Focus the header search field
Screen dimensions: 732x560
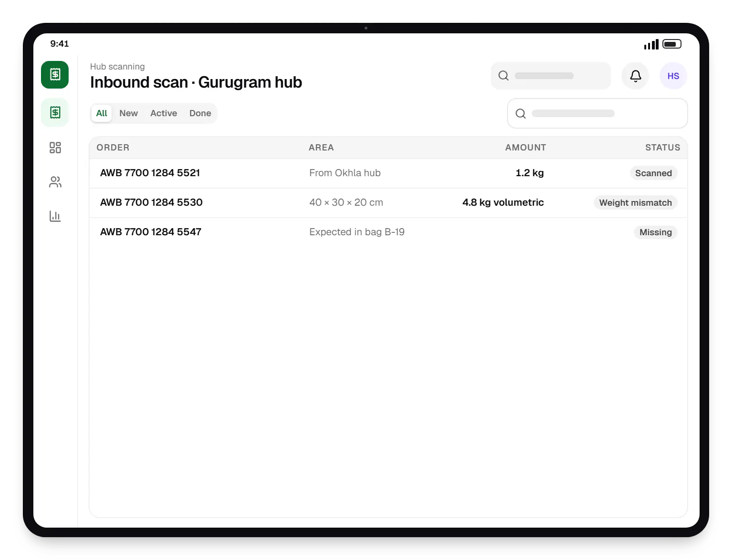[551, 76]
